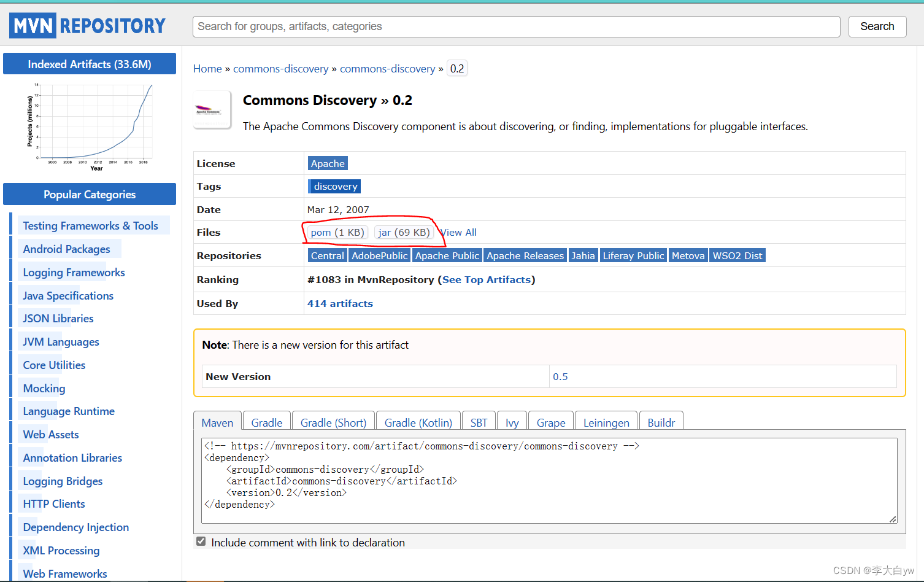Go to Home breadcrumb link
This screenshot has width=924, height=582.
[x=207, y=69]
